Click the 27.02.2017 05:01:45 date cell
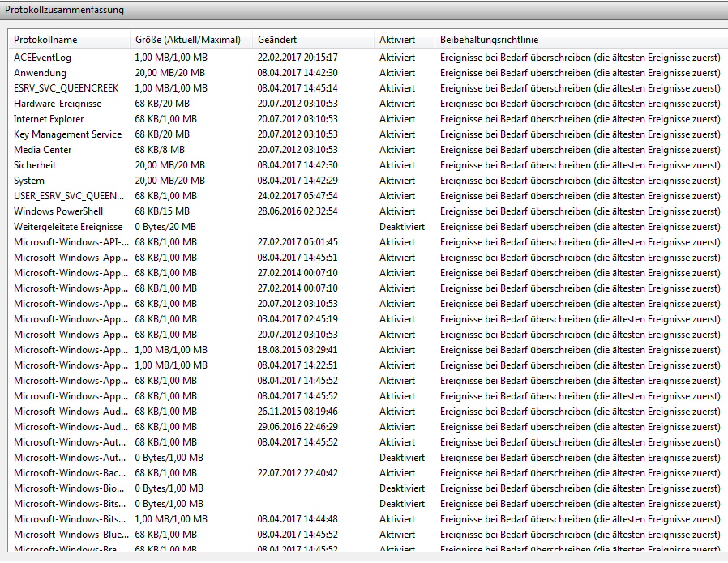Viewport: 728px width, 563px height. point(298,242)
